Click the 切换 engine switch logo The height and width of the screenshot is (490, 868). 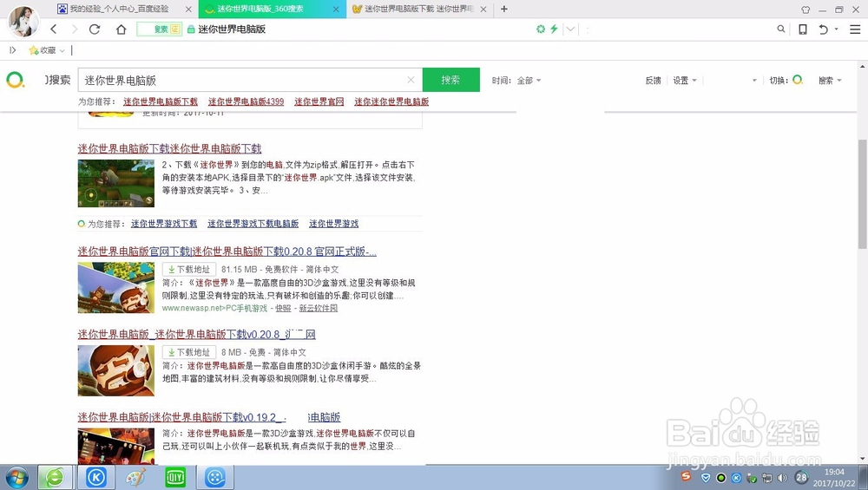click(x=797, y=80)
